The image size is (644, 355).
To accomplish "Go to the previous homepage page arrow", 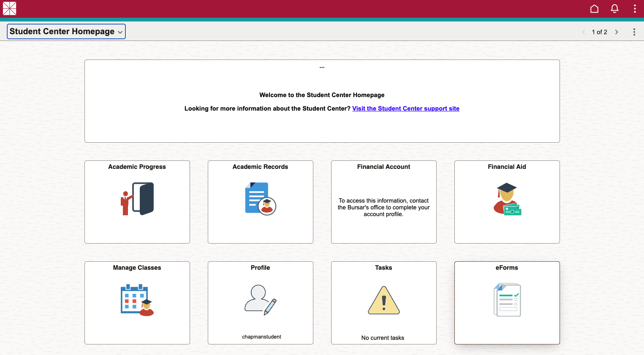I will tap(584, 32).
